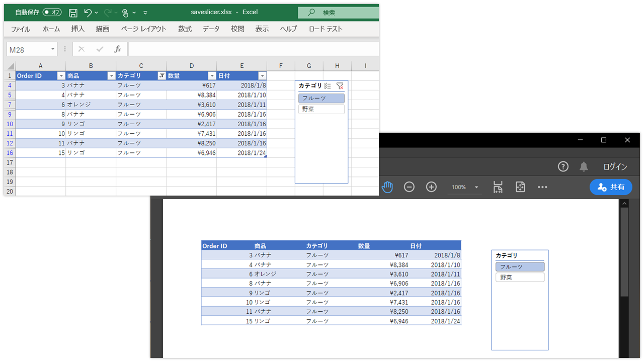Viewport: 644px width, 362px height.
Task: Toggle the 自動保存 AutoSave switch
Action: [52, 13]
